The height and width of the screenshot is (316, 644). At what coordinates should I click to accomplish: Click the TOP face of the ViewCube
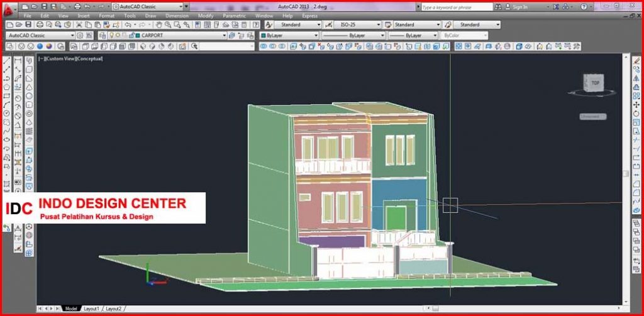[595, 82]
